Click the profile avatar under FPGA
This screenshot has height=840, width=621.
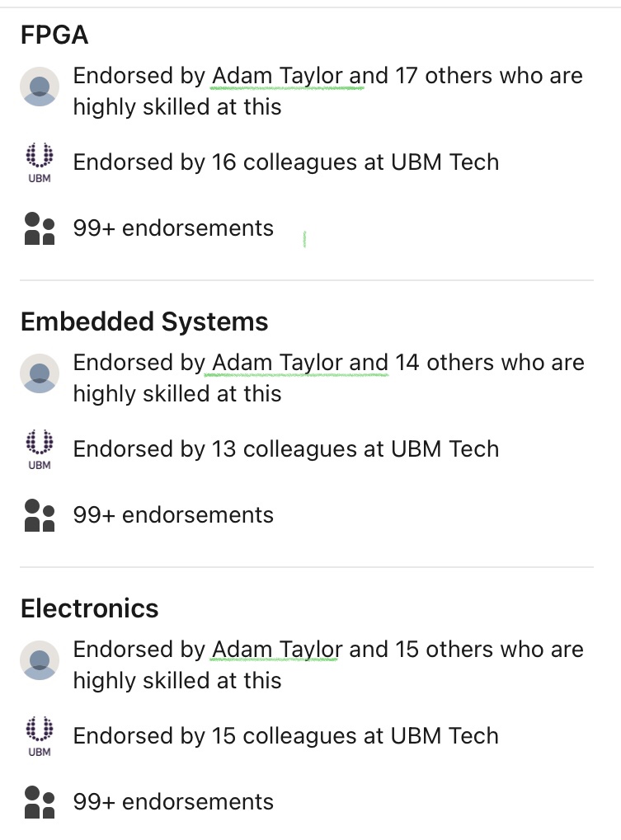click(40, 87)
